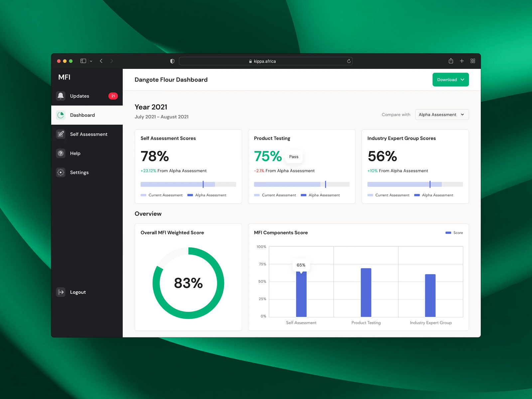532x399 pixels.
Task: Open Help in the sidebar
Action: (x=87, y=153)
